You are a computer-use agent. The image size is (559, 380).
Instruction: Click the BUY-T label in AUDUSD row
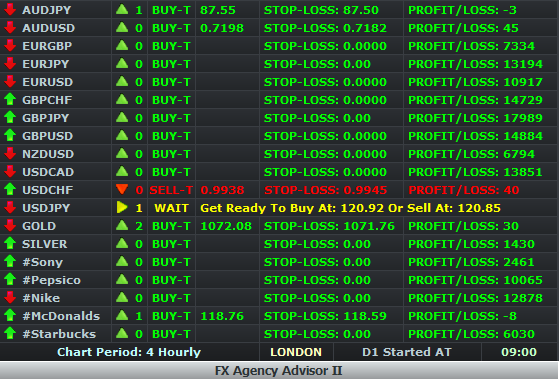pyautogui.click(x=171, y=28)
